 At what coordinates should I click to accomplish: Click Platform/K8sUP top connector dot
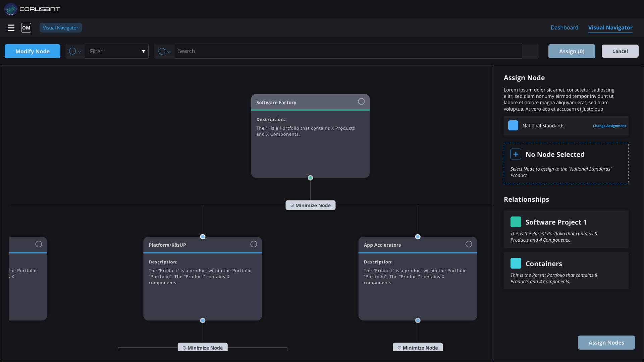coord(203,237)
